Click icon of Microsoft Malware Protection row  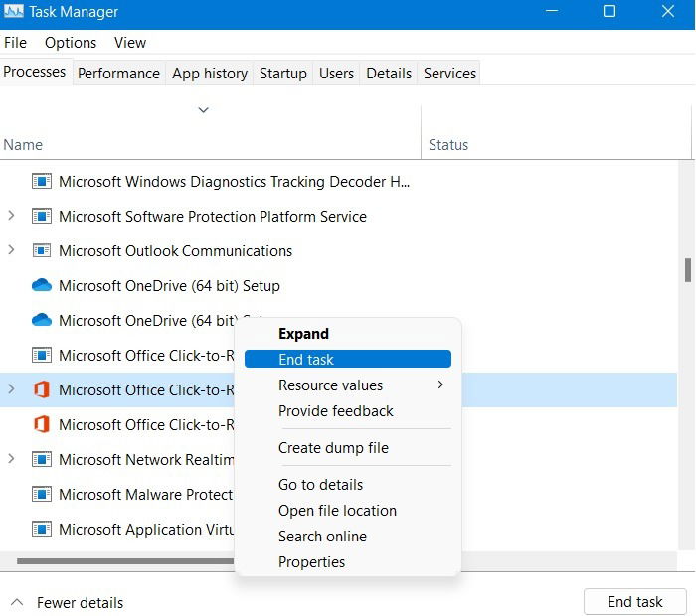pos(42,494)
